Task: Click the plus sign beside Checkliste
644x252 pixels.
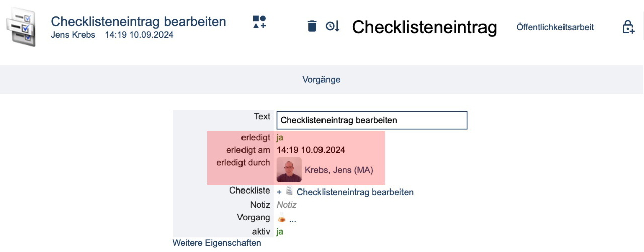Action: point(279,192)
